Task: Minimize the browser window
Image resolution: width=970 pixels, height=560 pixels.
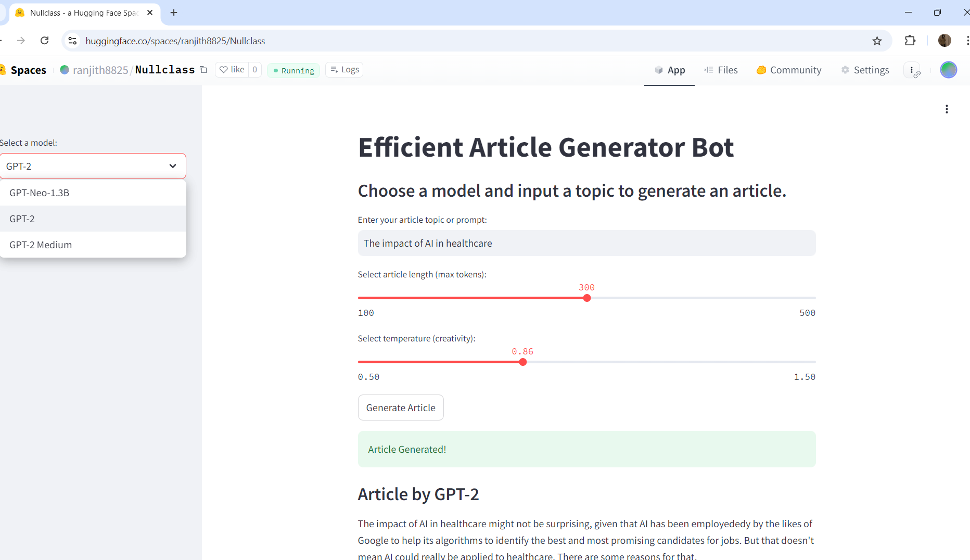Action: [909, 12]
